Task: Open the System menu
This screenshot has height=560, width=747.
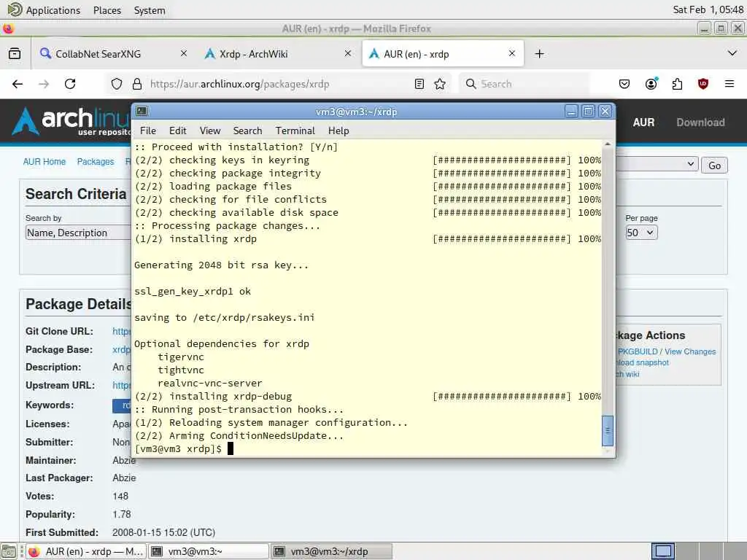Action: coord(150,10)
